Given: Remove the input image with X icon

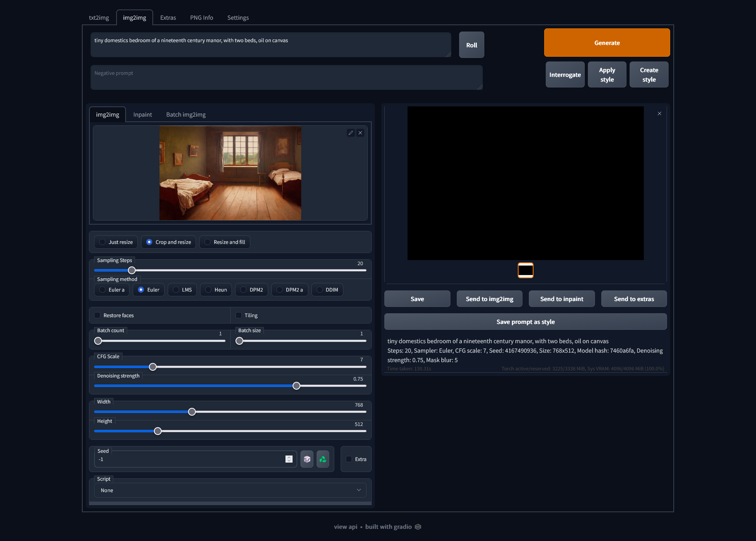Looking at the screenshot, I should tap(360, 133).
